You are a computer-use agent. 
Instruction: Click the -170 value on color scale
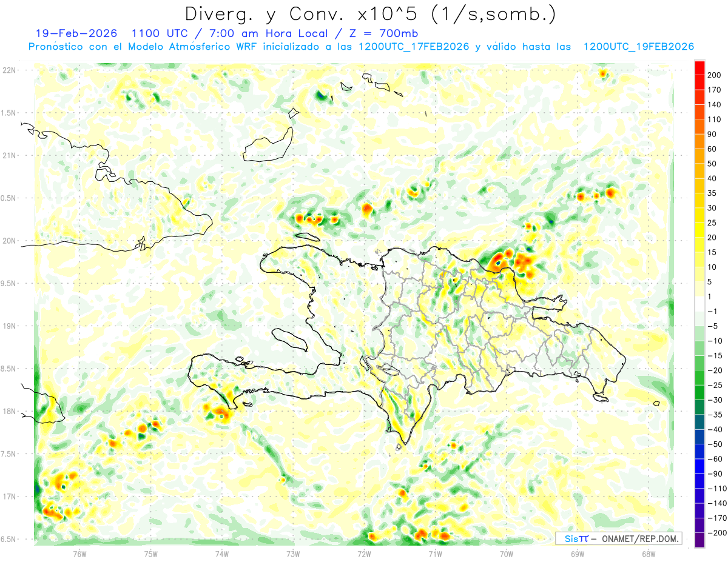pos(716,518)
